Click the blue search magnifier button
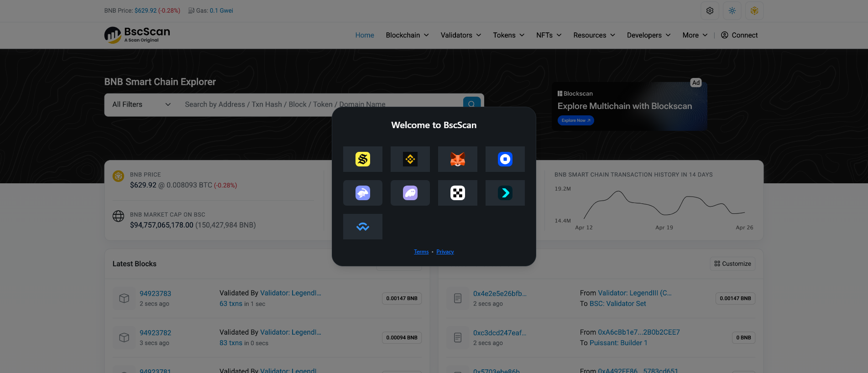868x373 pixels. tap(471, 104)
